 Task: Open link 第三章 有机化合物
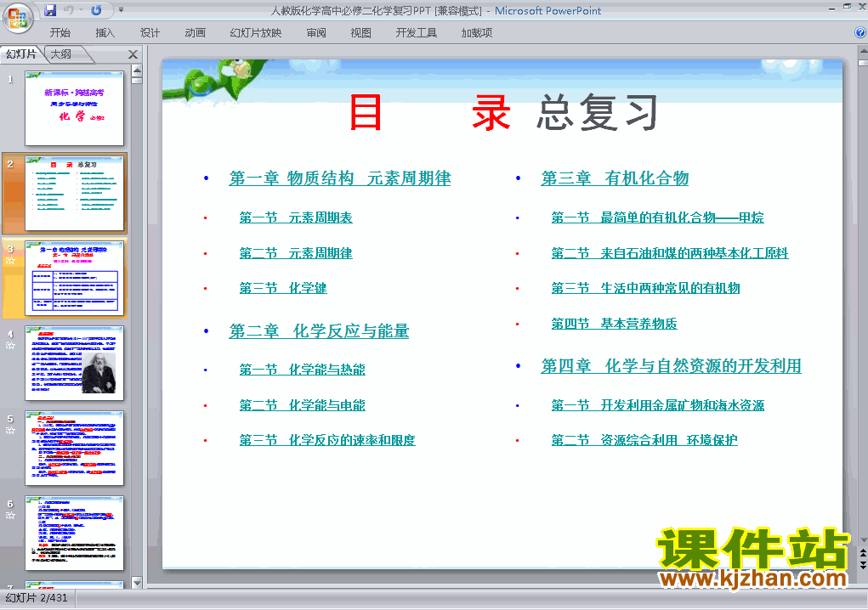point(615,178)
